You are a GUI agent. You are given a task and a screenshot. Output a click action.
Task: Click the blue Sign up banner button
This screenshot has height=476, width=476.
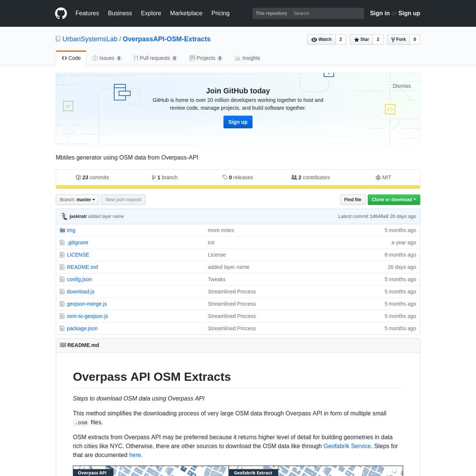(238, 122)
